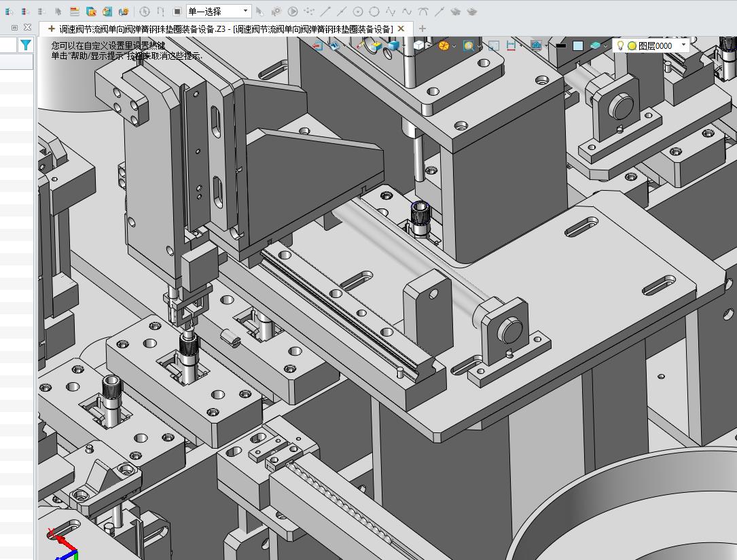Click the blue funnel filter icon
The width and height of the screenshot is (737, 560).
(25, 45)
